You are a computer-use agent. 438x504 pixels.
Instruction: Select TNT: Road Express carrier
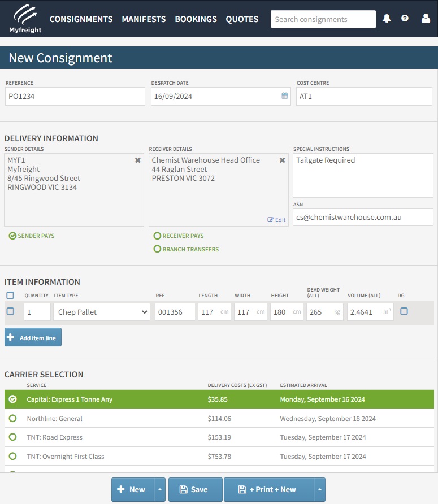pos(219,437)
